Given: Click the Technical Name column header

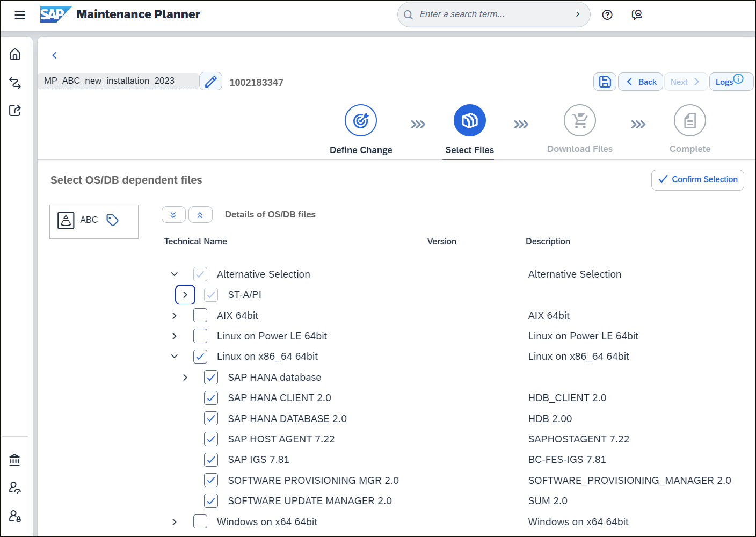Looking at the screenshot, I should [195, 241].
